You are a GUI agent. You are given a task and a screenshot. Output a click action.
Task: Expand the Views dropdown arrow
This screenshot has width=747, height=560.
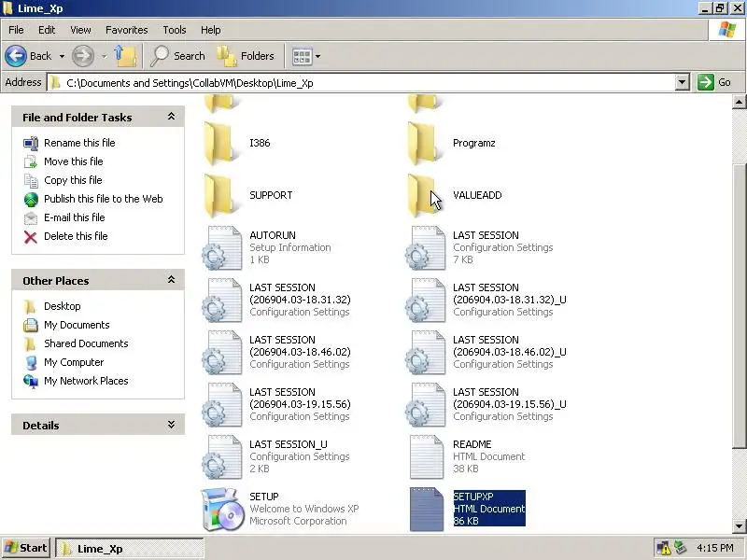click(317, 57)
